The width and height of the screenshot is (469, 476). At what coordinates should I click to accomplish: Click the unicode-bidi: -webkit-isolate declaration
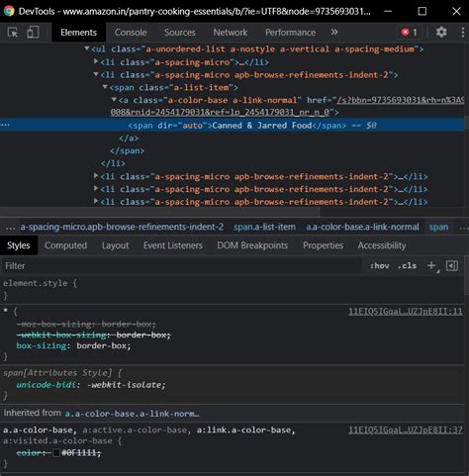pyautogui.click(x=91, y=385)
